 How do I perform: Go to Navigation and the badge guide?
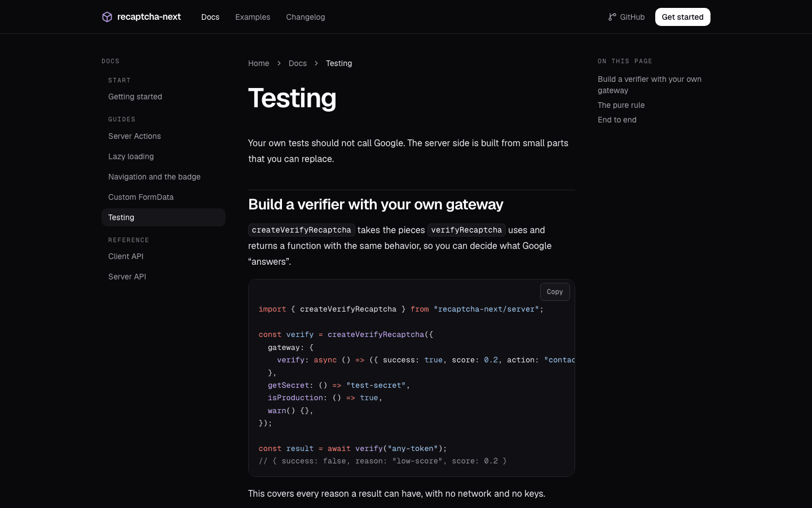click(164, 177)
